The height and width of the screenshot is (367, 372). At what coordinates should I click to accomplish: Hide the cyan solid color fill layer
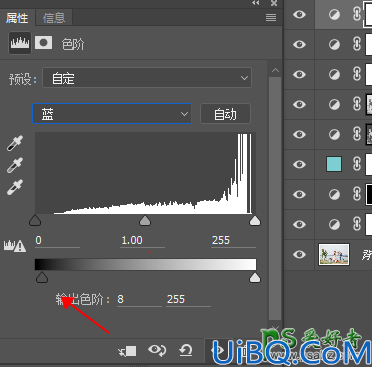tap(299, 164)
